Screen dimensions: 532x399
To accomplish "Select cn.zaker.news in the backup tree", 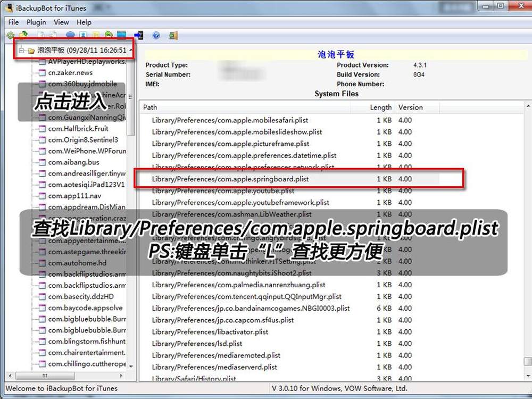I will click(x=70, y=72).
